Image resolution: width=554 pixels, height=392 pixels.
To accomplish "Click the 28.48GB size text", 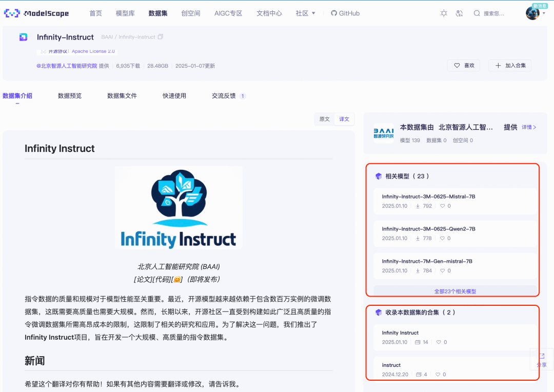I will (x=157, y=66).
